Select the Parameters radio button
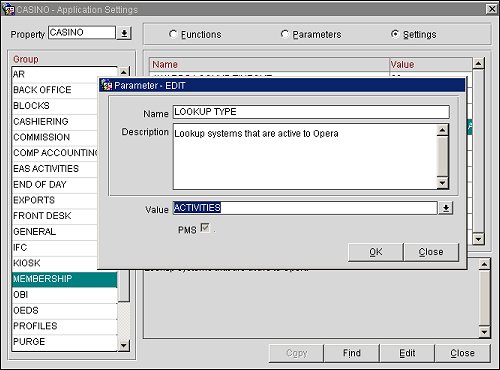The width and height of the screenshot is (500, 370). pos(285,34)
